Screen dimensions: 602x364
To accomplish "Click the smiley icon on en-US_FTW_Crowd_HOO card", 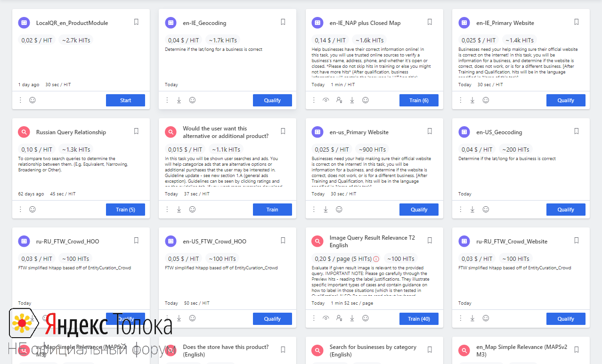I will point(192,318).
